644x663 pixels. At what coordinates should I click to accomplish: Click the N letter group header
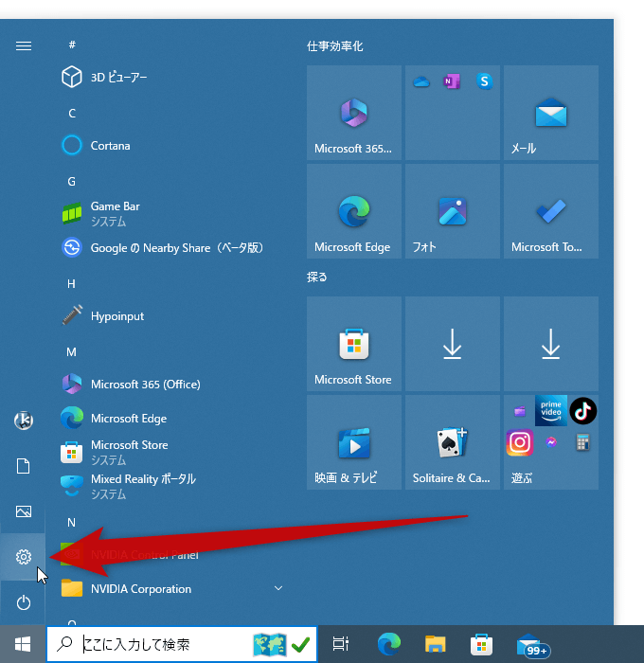(x=71, y=523)
